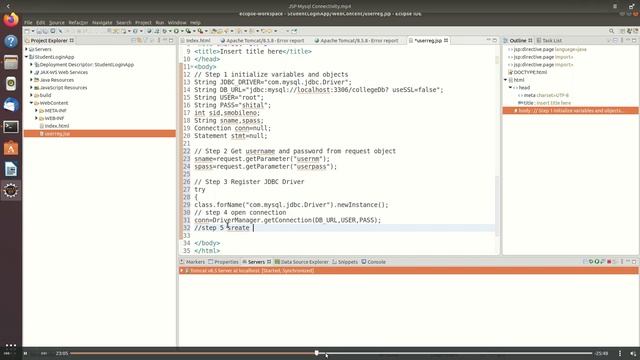640x360 pixels.
Task: Click the New file toolbar icon
Action: point(27,31)
